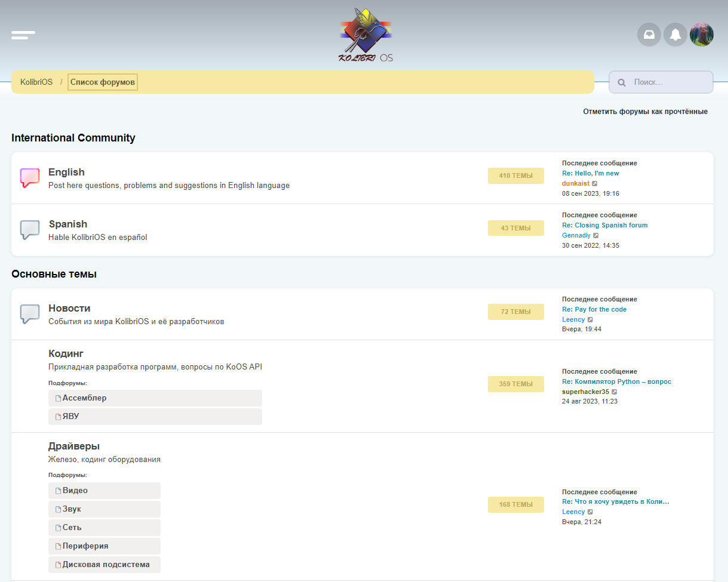This screenshot has height=582, width=728.
Task: Click the English forum speech bubble icon
Action: (30, 178)
